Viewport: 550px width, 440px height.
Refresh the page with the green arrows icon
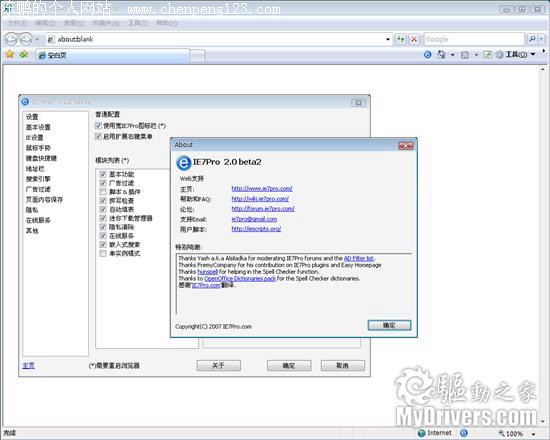[x=400, y=39]
